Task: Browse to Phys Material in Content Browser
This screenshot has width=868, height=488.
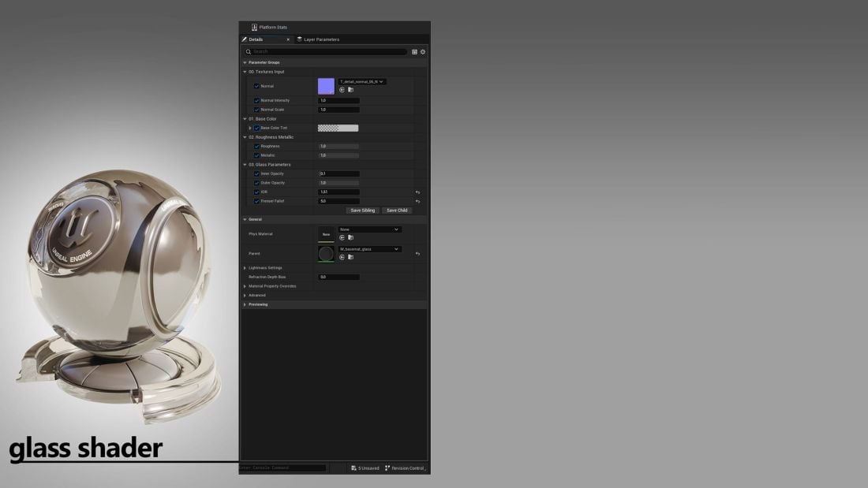Action: [350, 237]
